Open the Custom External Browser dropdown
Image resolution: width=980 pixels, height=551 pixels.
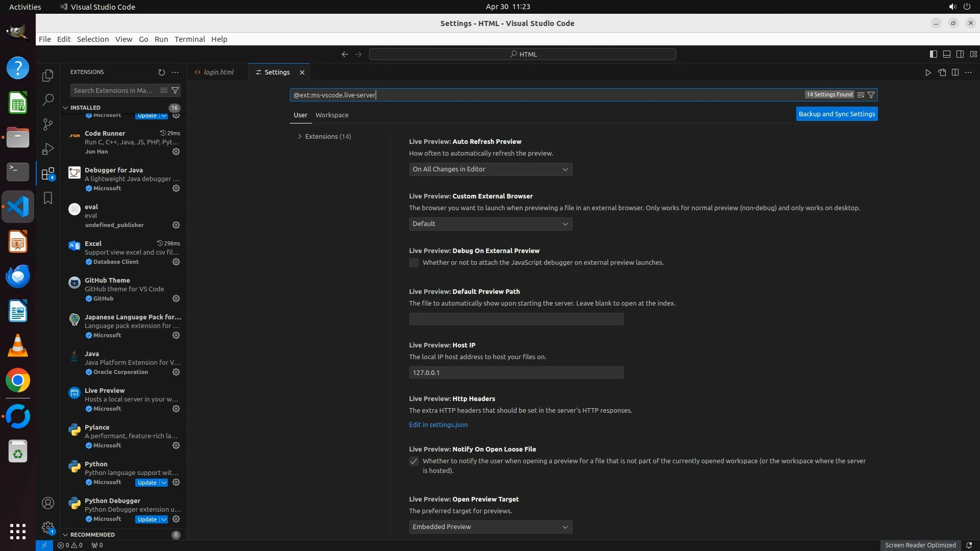tap(490, 224)
